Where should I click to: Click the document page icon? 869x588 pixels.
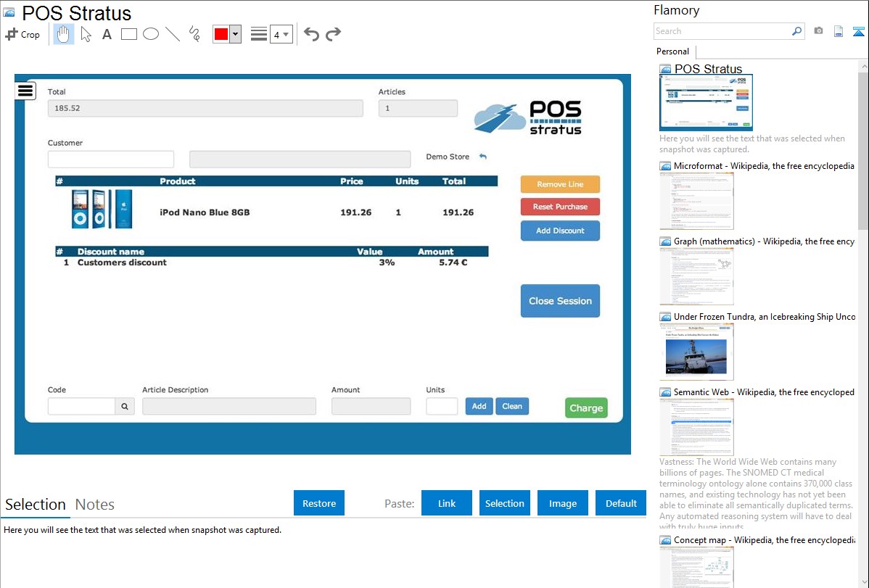[x=839, y=32]
